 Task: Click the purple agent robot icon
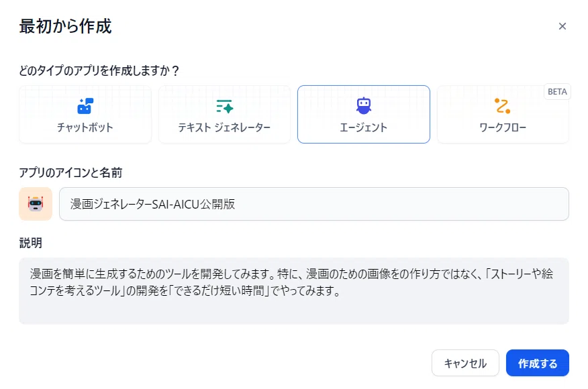tap(363, 105)
